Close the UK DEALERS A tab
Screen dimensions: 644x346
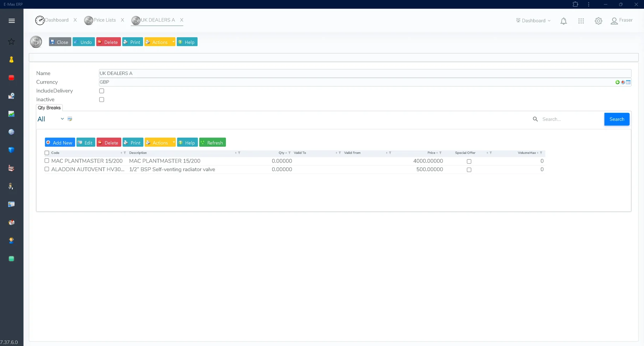tap(182, 20)
